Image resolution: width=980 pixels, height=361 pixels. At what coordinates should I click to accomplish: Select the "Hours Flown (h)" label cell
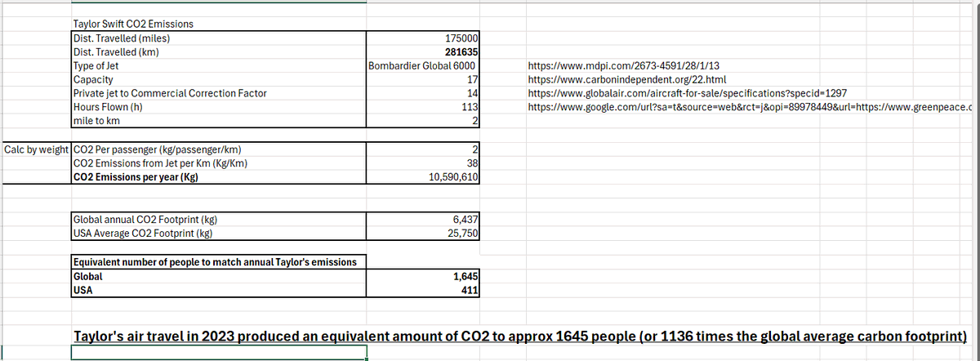[x=219, y=107]
